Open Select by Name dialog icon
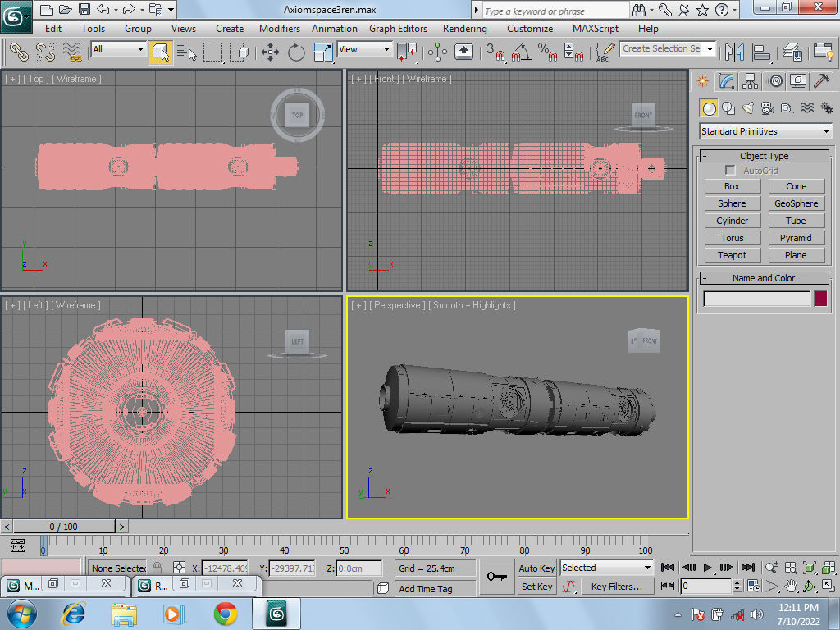840x630 pixels. coord(186,52)
